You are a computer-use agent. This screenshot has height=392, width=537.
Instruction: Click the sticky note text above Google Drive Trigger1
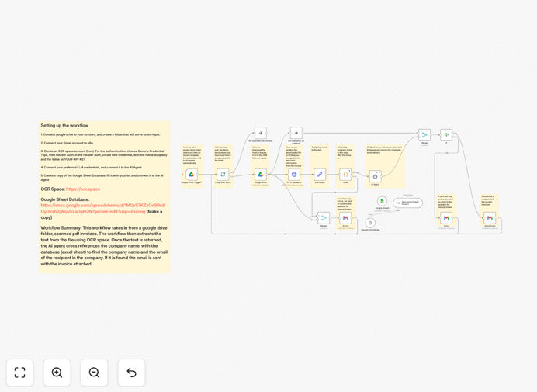(190, 154)
